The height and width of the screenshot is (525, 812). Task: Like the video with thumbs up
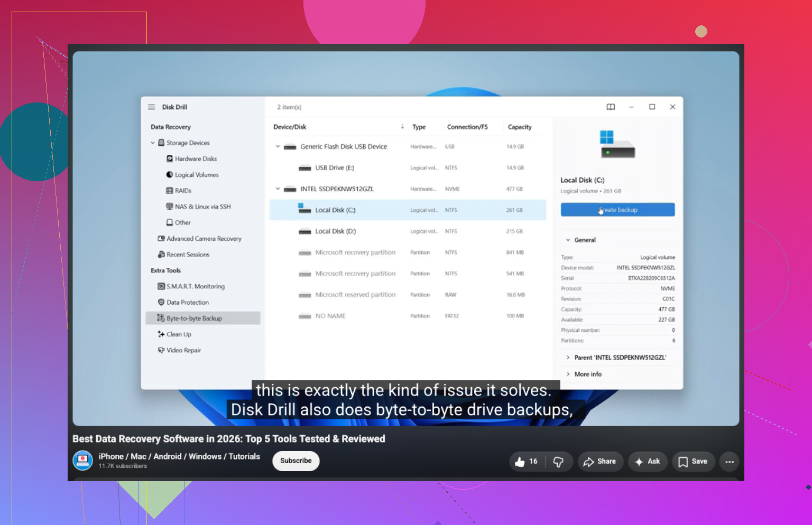[527, 462]
